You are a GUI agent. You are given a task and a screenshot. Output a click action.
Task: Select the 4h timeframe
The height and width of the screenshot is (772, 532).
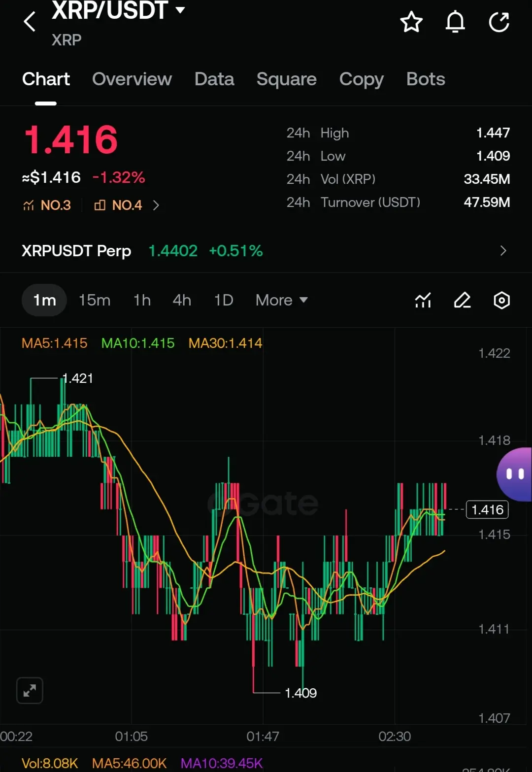click(x=182, y=300)
